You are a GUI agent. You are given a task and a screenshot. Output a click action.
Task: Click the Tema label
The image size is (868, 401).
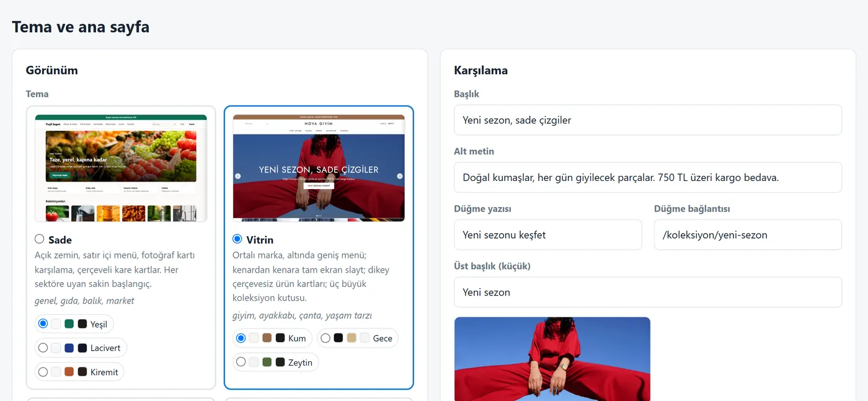tap(37, 94)
